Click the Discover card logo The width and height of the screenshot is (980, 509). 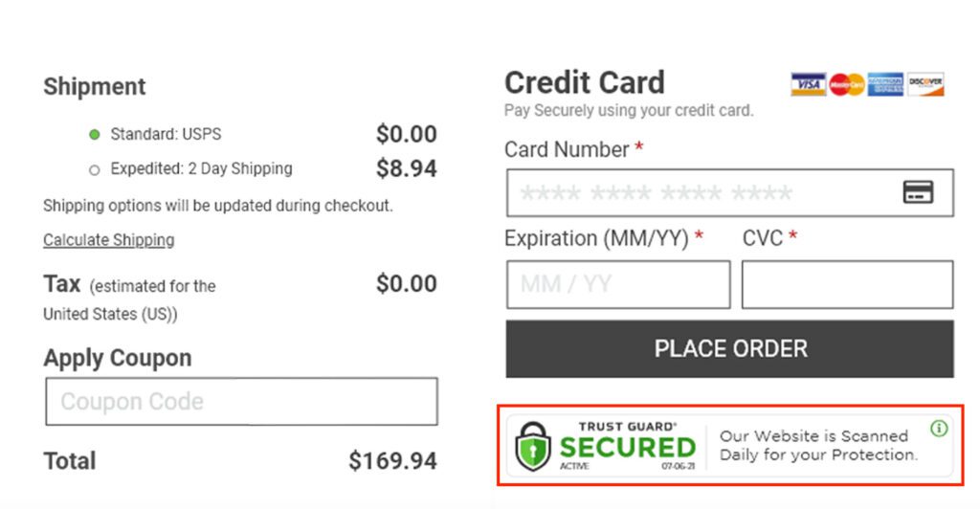[x=925, y=85]
